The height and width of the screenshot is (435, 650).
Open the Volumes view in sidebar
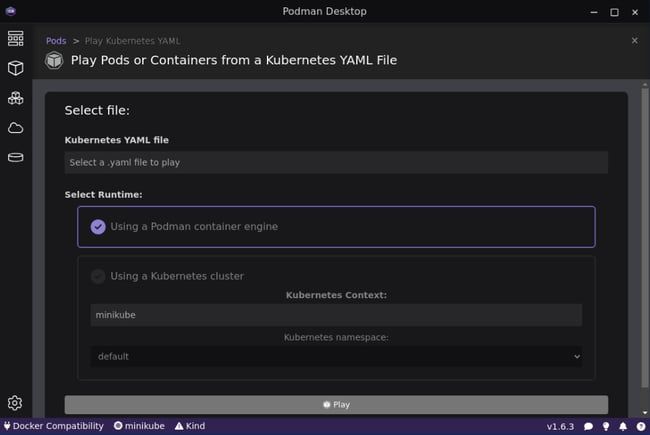(x=15, y=158)
